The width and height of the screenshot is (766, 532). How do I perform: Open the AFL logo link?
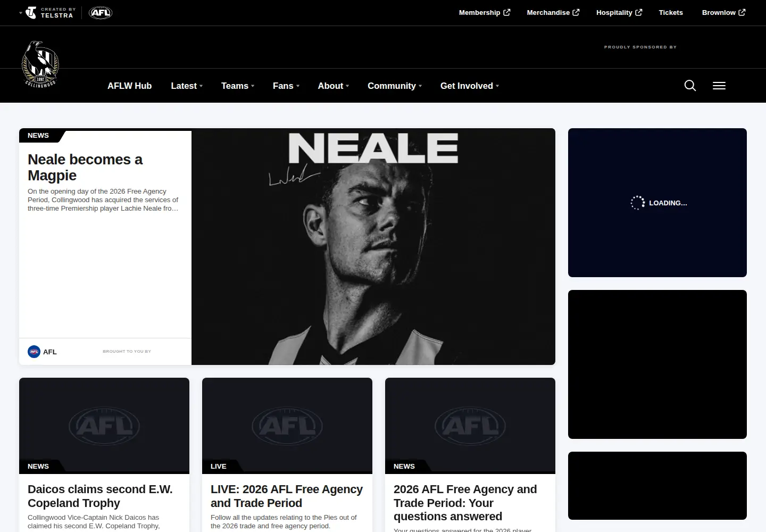coord(101,13)
